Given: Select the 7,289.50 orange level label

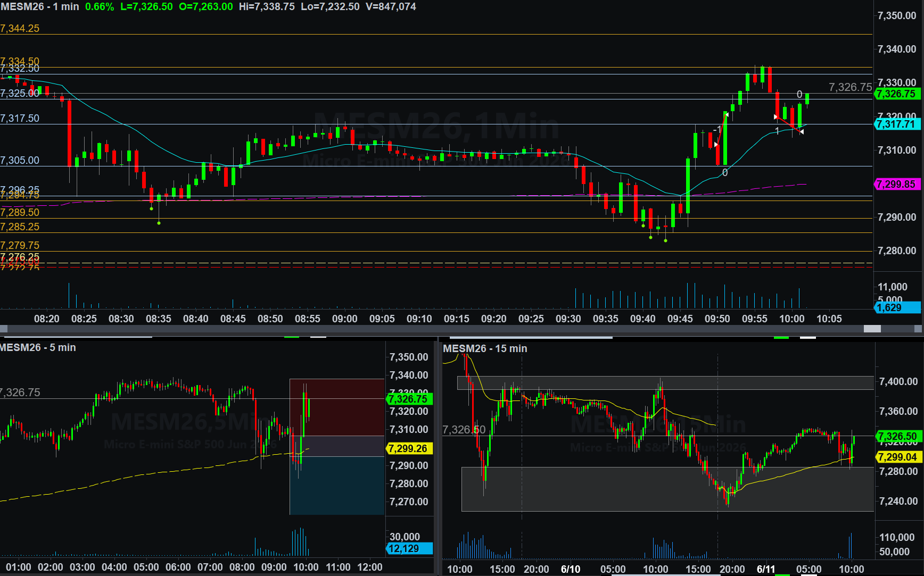Looking at the screenshot, I should 20,213.
